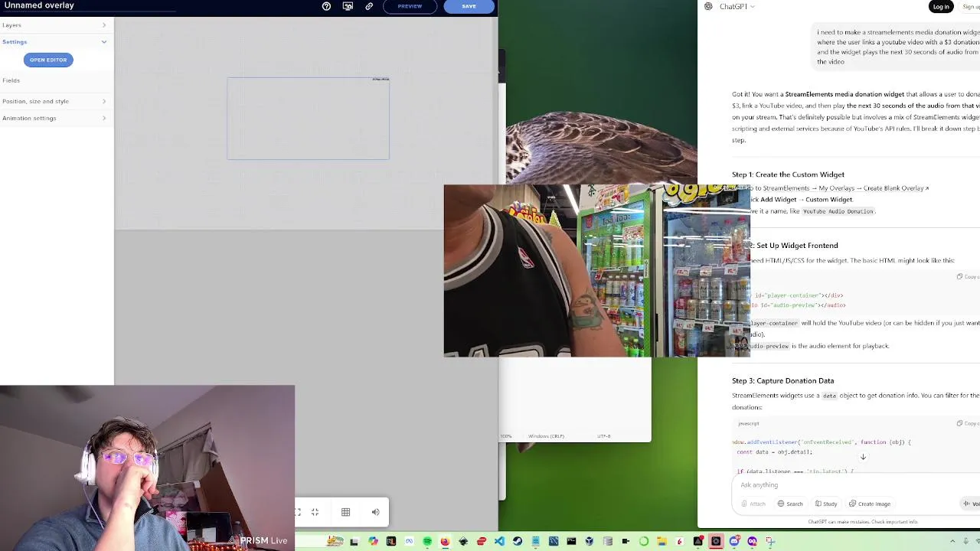This screenshot has height=551, width=980.
Task: Copy code from the HTML code block
Action: coord(968,276)
